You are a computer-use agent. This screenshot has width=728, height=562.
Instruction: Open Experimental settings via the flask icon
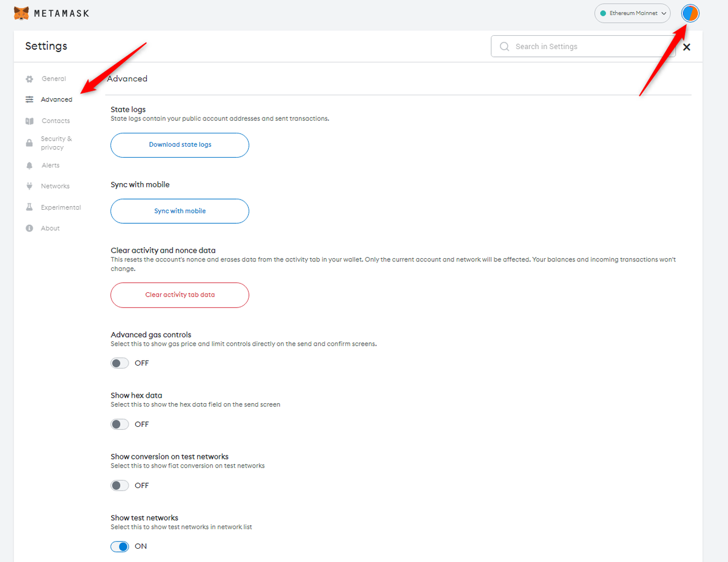29,207
